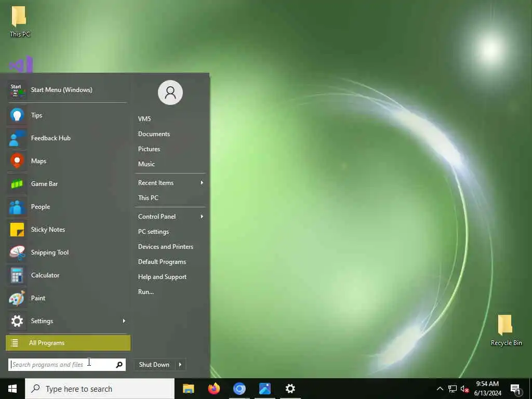The width and height of the screenshot is (532, 399).
Task: Launch Firefox from the taskbar
Action: point(214,389)
